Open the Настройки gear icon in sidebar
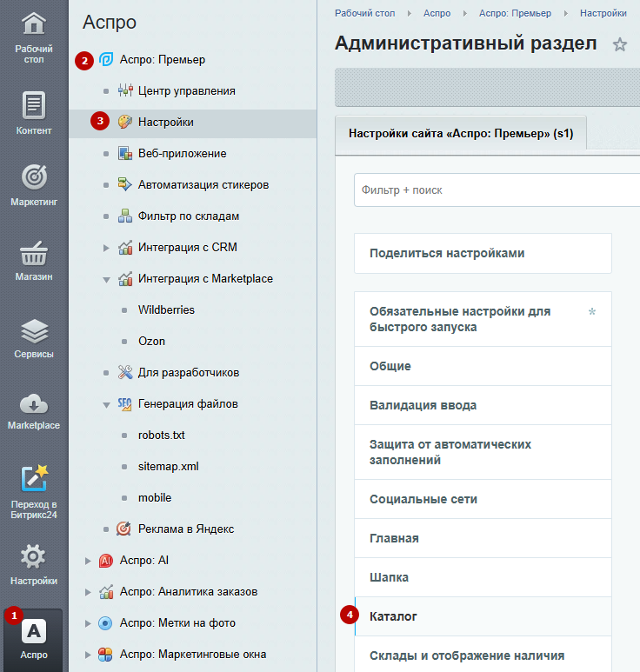The image size is (640, 672). pos(34,556)
